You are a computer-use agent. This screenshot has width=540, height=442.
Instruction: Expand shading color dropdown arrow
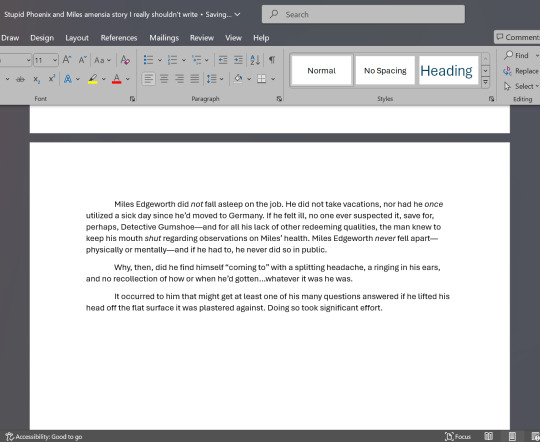[x=249, y=79]
